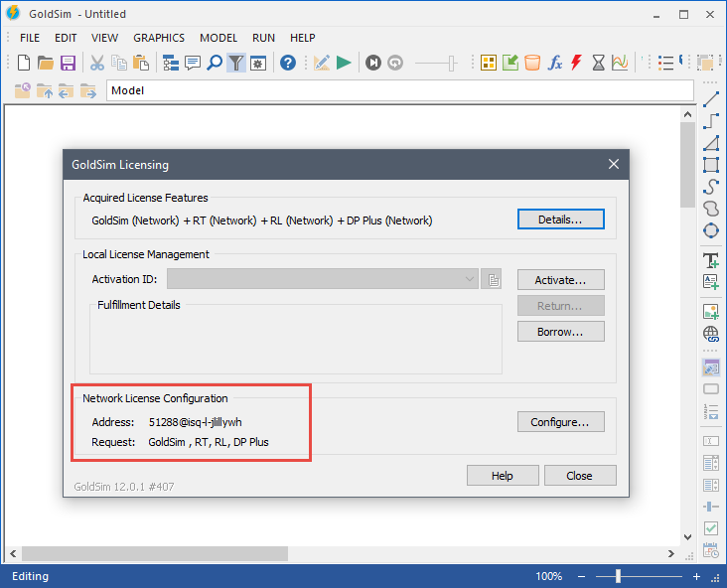Click the Copy icon in the toolbar
727x588 pixels.
click(119, 63)
